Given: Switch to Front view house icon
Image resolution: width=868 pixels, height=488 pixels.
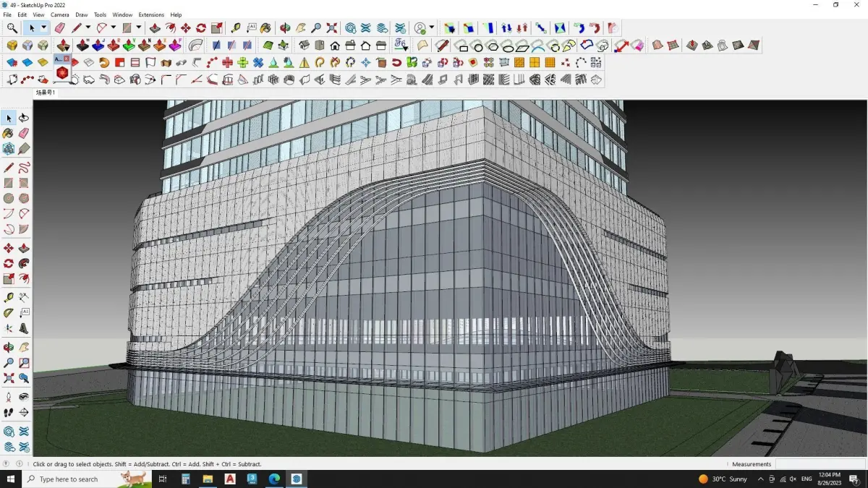Looking at the screenshot, I should click(335, 46).
